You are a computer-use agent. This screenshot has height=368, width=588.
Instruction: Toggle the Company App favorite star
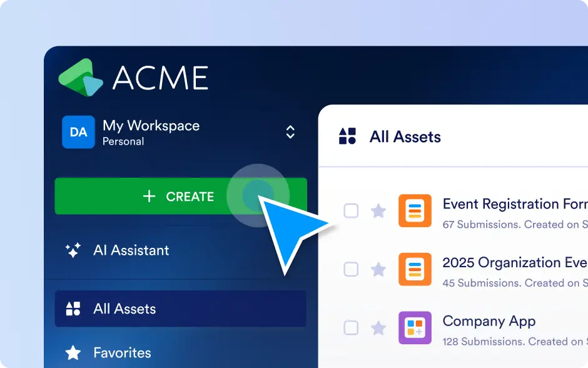[x=378, y=328]
